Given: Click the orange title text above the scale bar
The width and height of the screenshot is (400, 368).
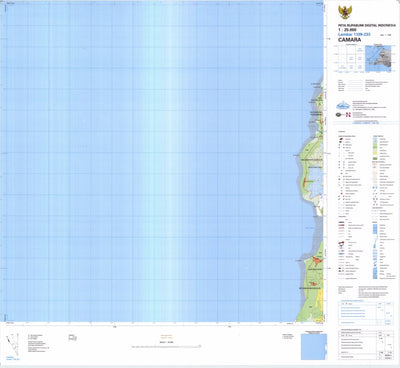Looking at the screenshot, I should click(x=166, y=336).
